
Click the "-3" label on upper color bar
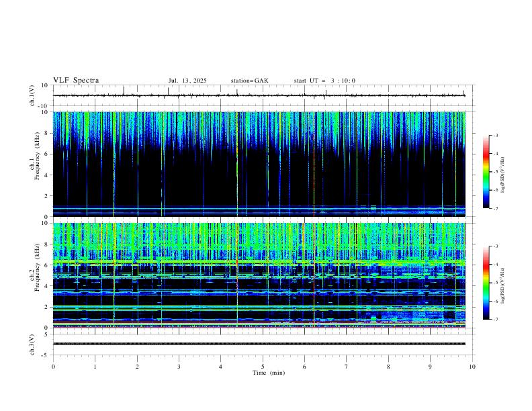pos(495,136)
